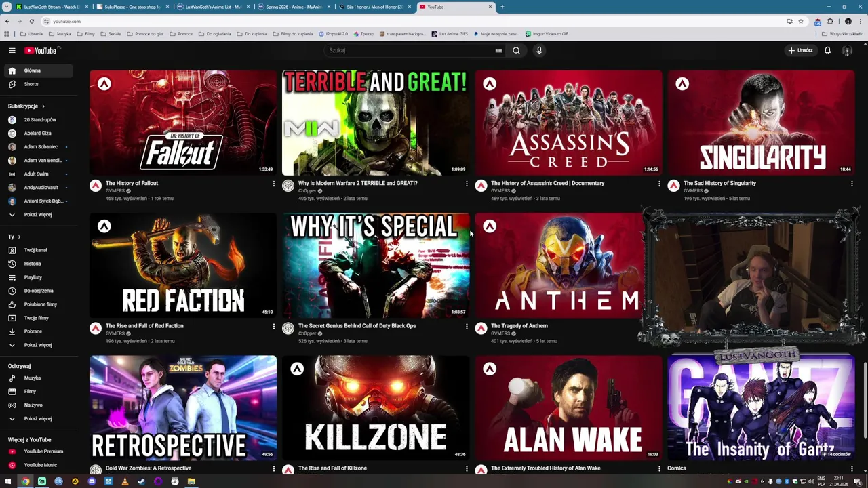Open YouTube Premium in the sidebar

(x=37, y=451)
